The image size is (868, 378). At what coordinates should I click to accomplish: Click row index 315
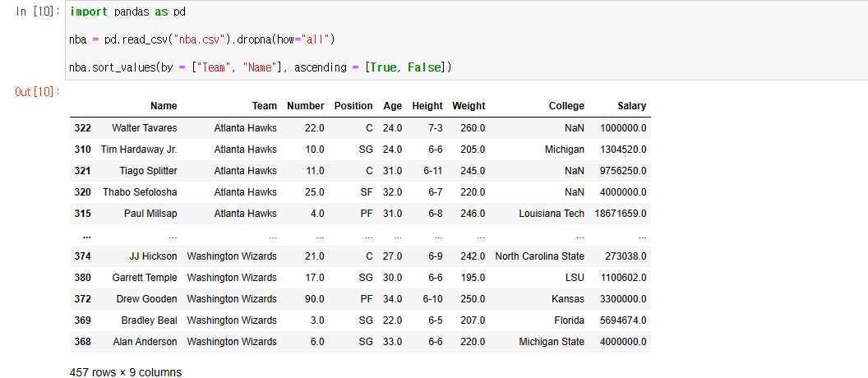(82, 213)
